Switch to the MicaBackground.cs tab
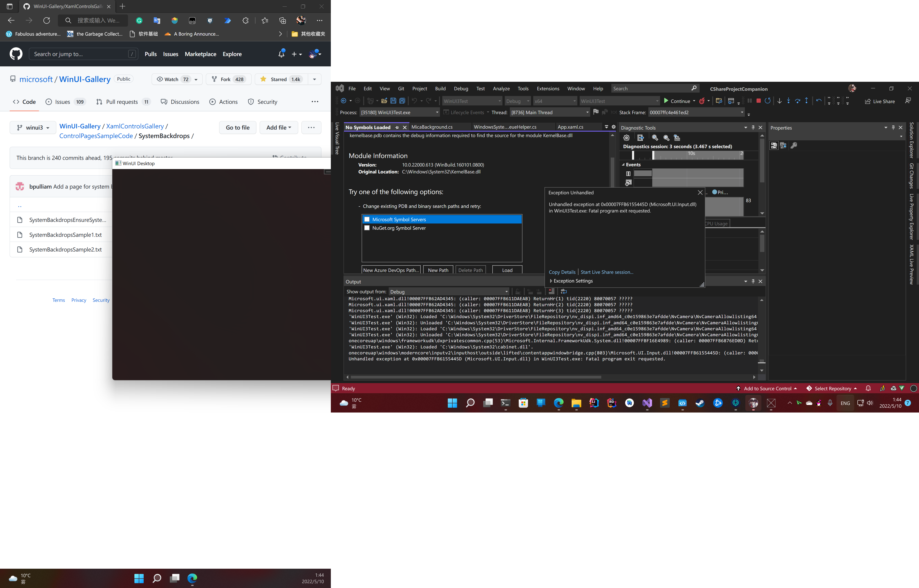 point(432,127)
